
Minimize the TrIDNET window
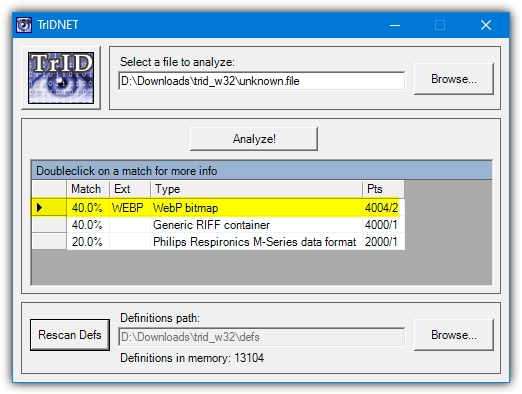[395, 25]
